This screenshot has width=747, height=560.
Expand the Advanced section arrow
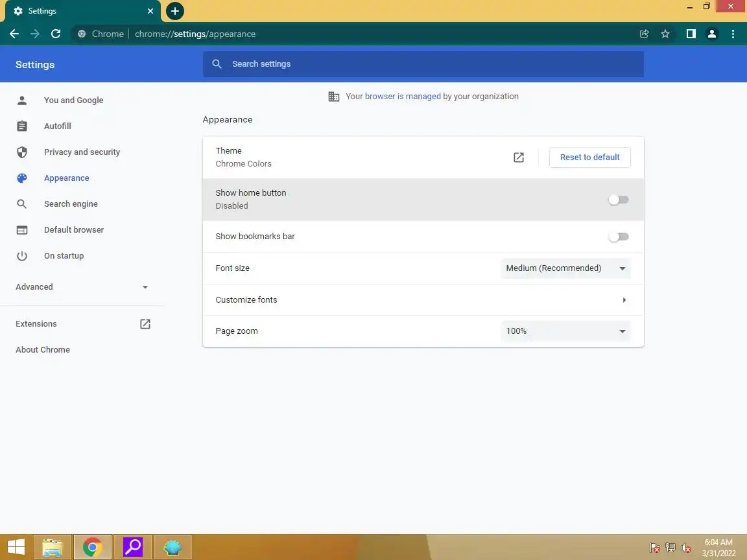click(x=145, y=287)
